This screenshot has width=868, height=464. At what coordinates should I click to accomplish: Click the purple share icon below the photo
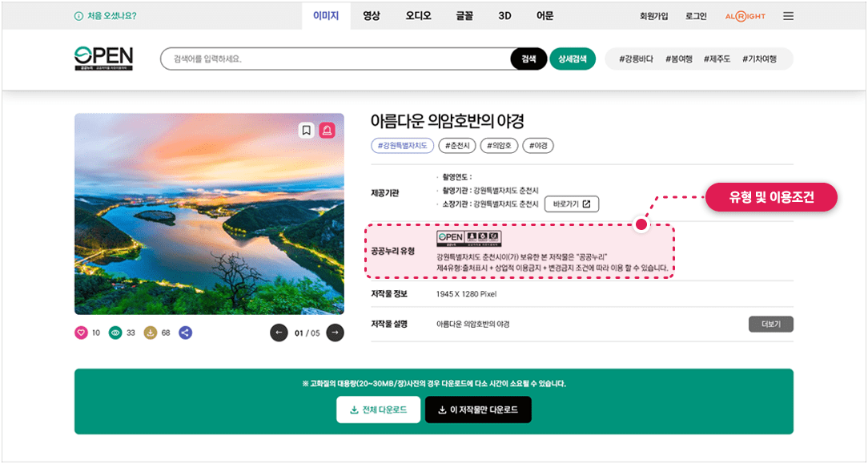tap(185, 333)
